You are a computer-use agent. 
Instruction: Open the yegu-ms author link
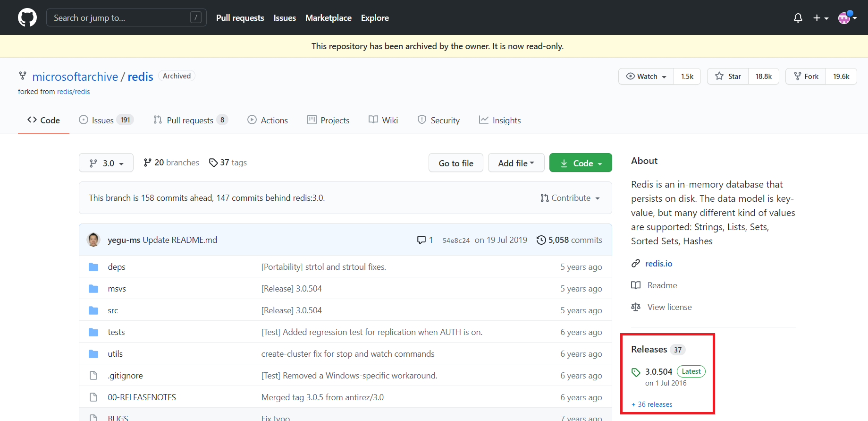coord(124,240)
